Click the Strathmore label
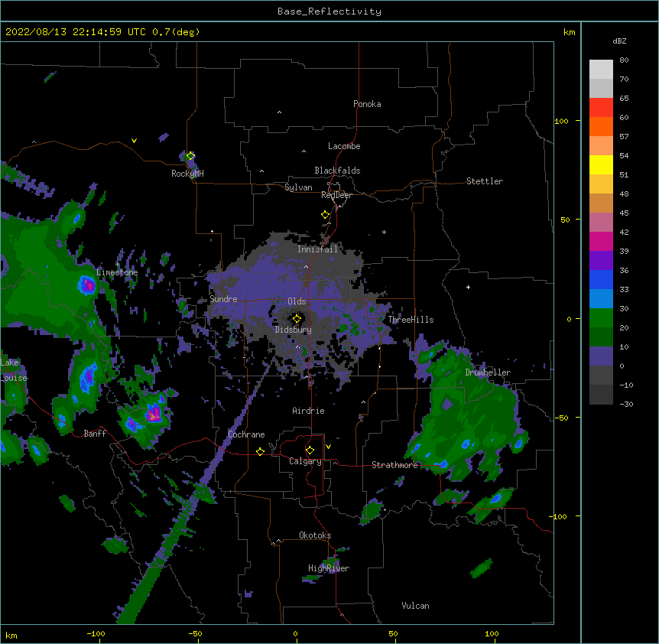Screen dimensions: 659x644 coord(394,465)
